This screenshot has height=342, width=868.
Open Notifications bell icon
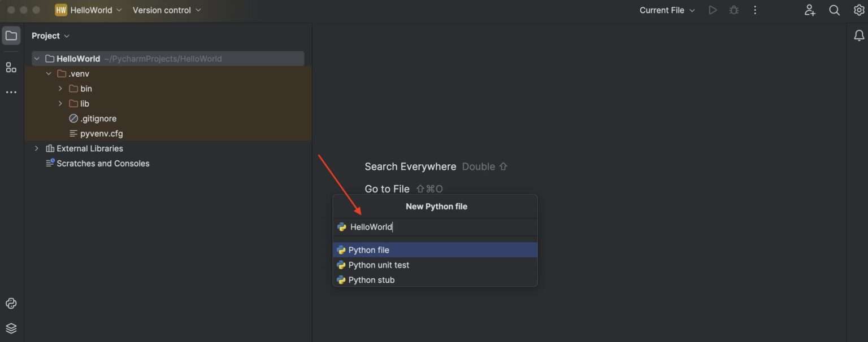[x=859, y=36]
